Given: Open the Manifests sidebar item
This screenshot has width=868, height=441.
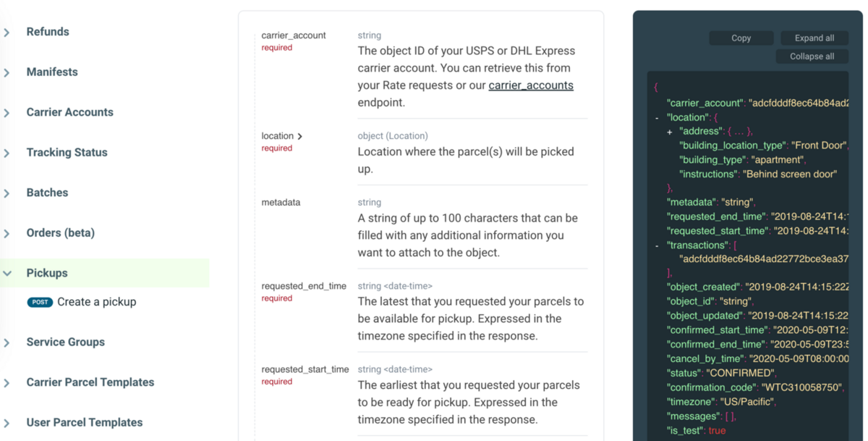Looking at the screenshot, I should click(x=52, y=72).
